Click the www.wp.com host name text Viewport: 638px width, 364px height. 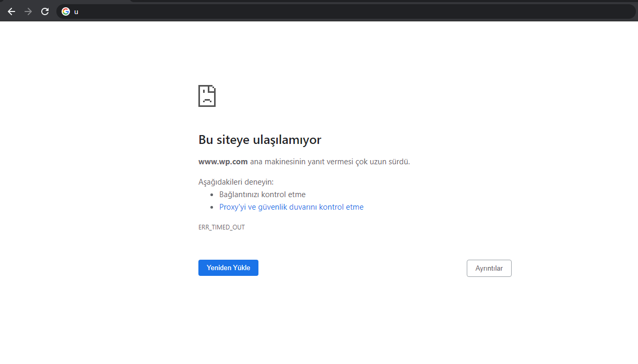[223, 162]
